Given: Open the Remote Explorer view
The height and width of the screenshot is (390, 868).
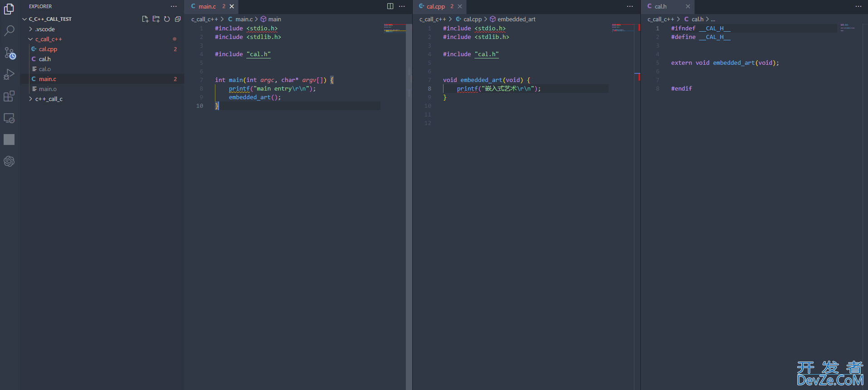Looking at the screenshot, I should point(9,118).
